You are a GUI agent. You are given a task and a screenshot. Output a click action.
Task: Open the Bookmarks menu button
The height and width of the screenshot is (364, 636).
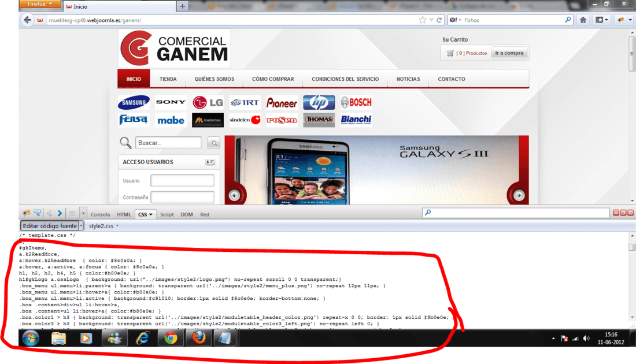[601, 20]
